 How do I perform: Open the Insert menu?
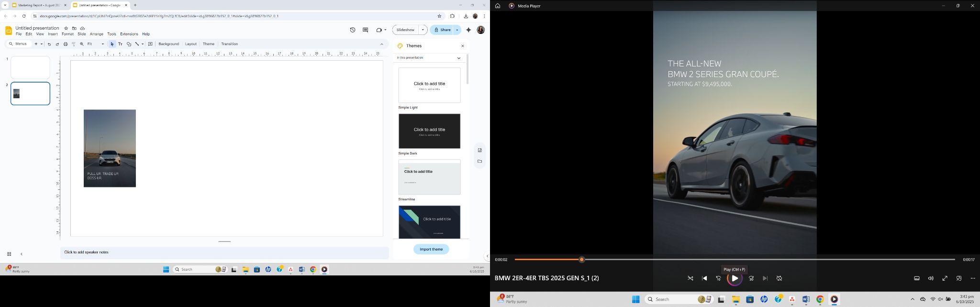[53, 34]
